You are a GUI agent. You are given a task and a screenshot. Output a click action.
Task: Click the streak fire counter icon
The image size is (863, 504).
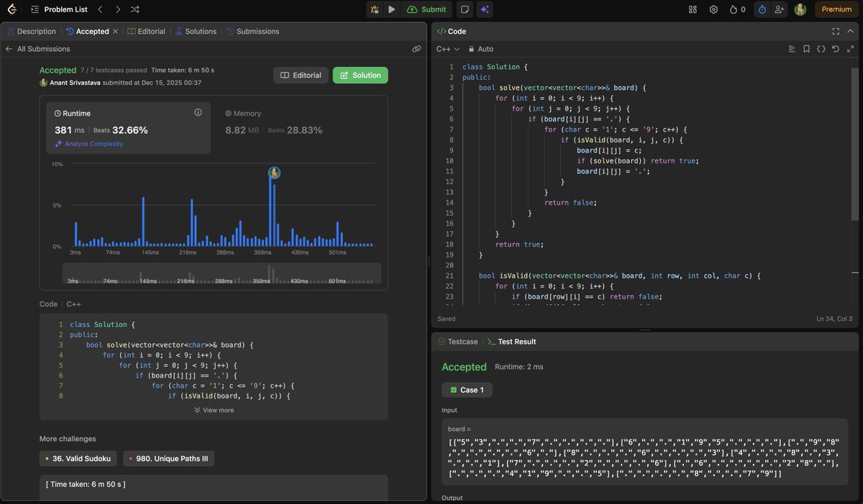(x=737, y=9)
